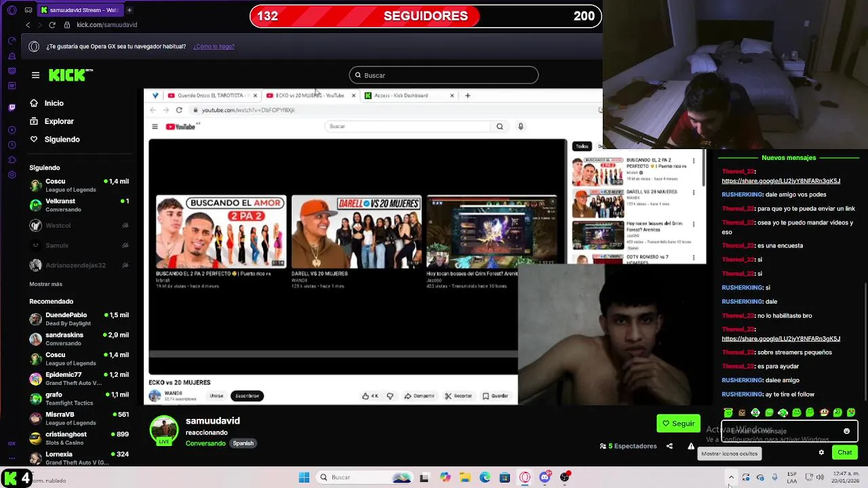This screenshot has width=868, height=488.
Task: Click 'DARELL VS 20 MUJERES' thumbnail
Action: 356,232
